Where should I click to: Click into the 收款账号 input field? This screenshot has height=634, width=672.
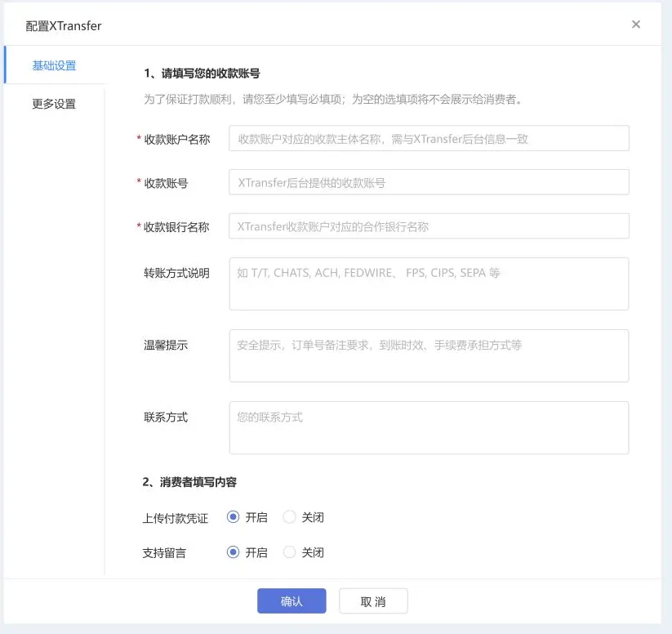(x=429, y=182)
